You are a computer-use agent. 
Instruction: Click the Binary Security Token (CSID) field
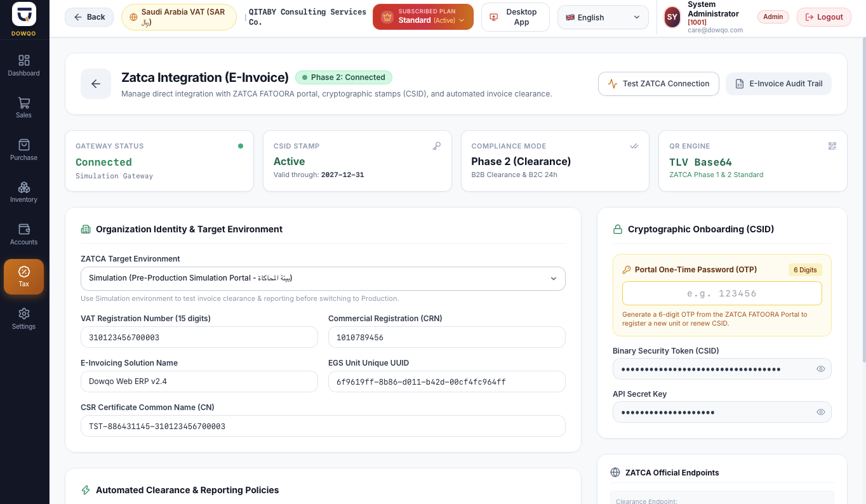pos(722,369)
